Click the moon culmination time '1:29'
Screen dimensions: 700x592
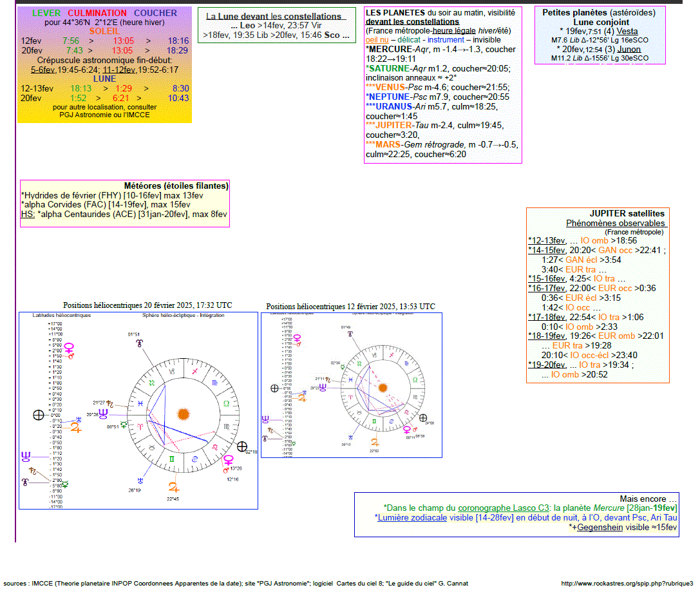pos(124,88)
